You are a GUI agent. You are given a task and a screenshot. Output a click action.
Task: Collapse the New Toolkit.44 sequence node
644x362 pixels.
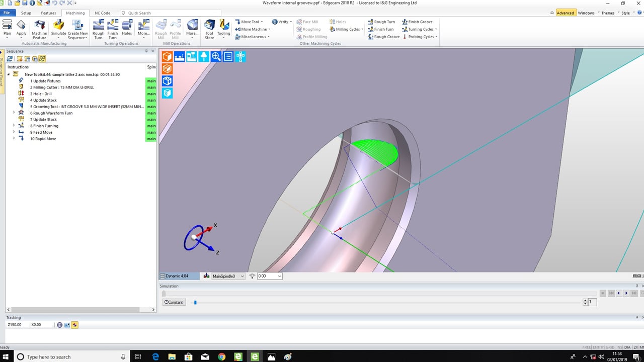9,74
